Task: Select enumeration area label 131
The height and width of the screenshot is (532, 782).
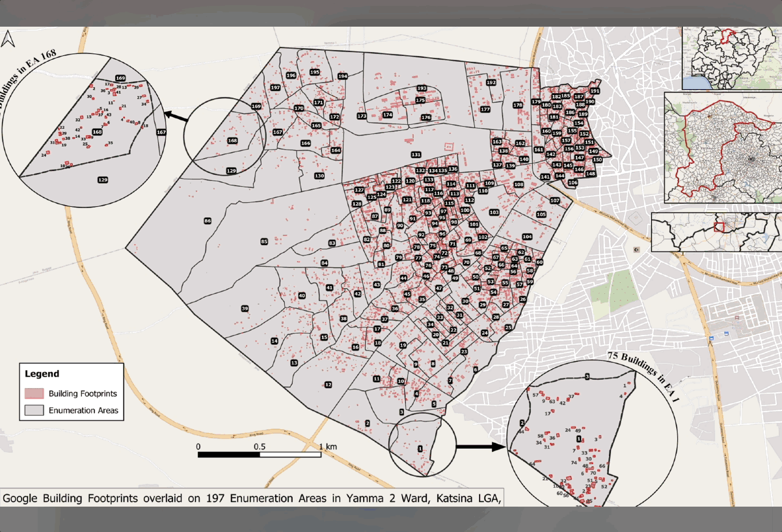Action: [416, 154]
